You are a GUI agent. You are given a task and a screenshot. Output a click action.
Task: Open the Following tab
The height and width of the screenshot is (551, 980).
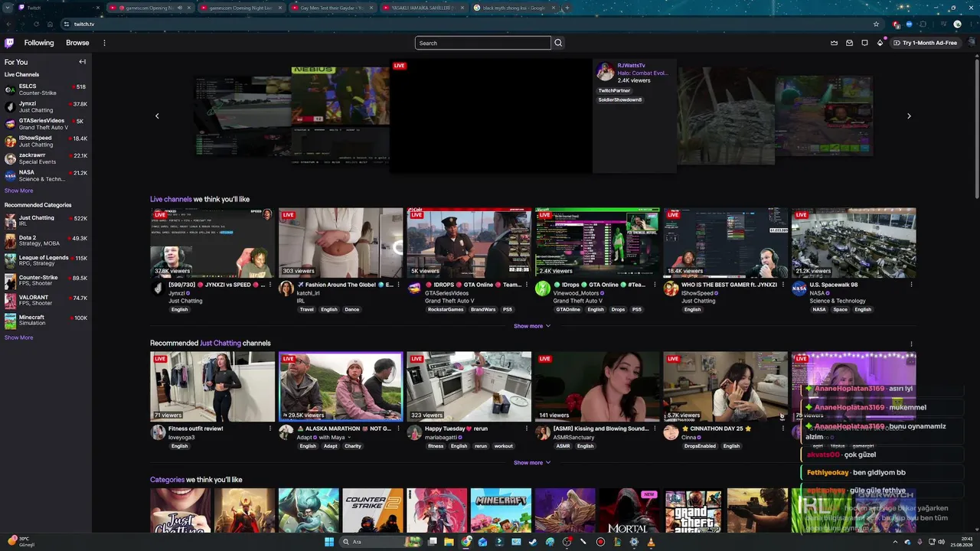click(x=39, y=43)
